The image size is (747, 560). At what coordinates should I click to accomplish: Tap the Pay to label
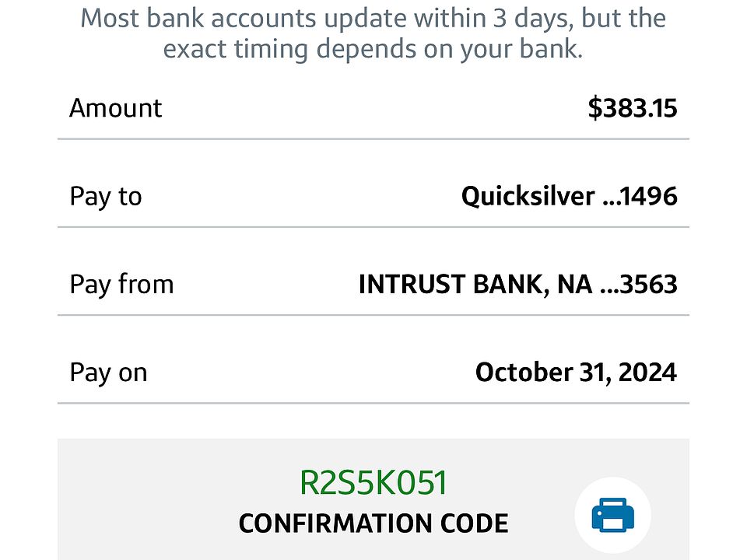[x=106, y=196]
